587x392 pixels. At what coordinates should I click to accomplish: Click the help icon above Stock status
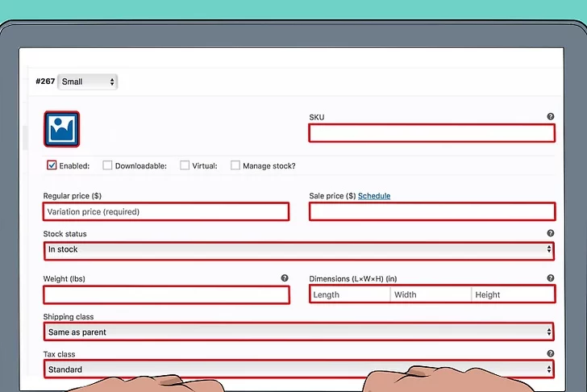tap(551, 233)
